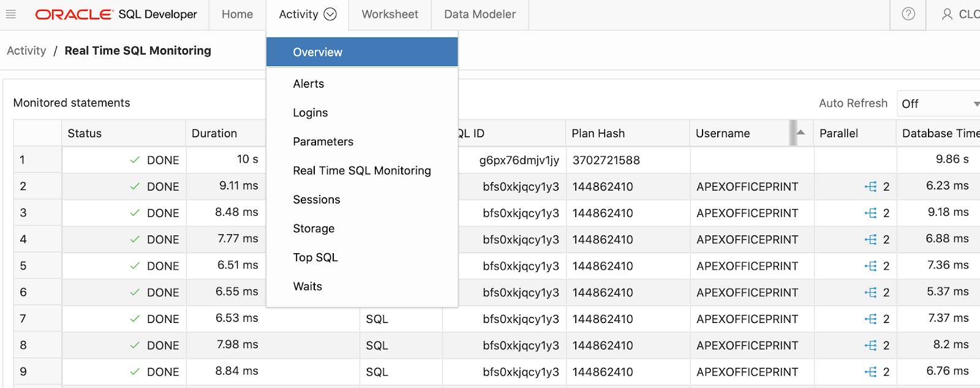Go to the Data Modeler tab
This screenshot has width=980, height=388.
pos(480,14)
